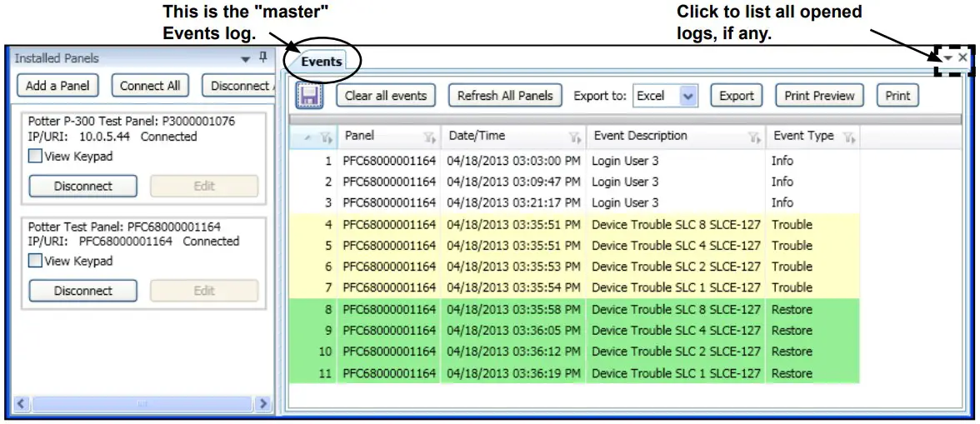Enable View Keypad for PFC68000001164 panel
The width and height of the screenshot is (980, 424).
tap(37, 261)
